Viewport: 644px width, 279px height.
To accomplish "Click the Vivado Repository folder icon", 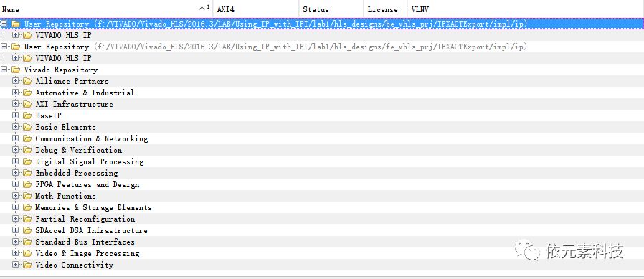I will click(16, 70).
